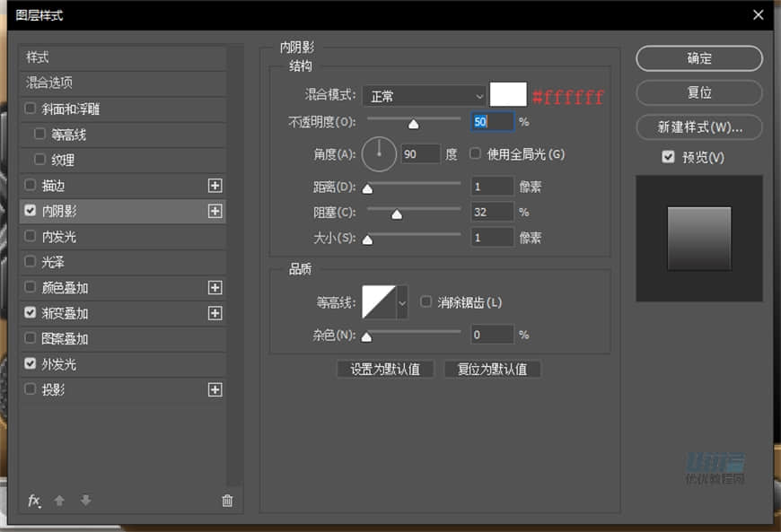The image size is (781, 532).
Task: Move effect down with the down arrow icon
Action: tap(85, 501)
